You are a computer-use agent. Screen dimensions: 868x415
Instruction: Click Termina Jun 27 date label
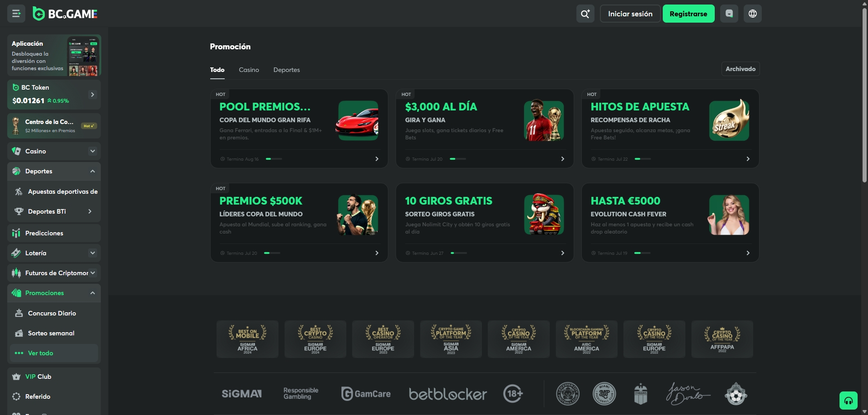[x=428, y=253]
